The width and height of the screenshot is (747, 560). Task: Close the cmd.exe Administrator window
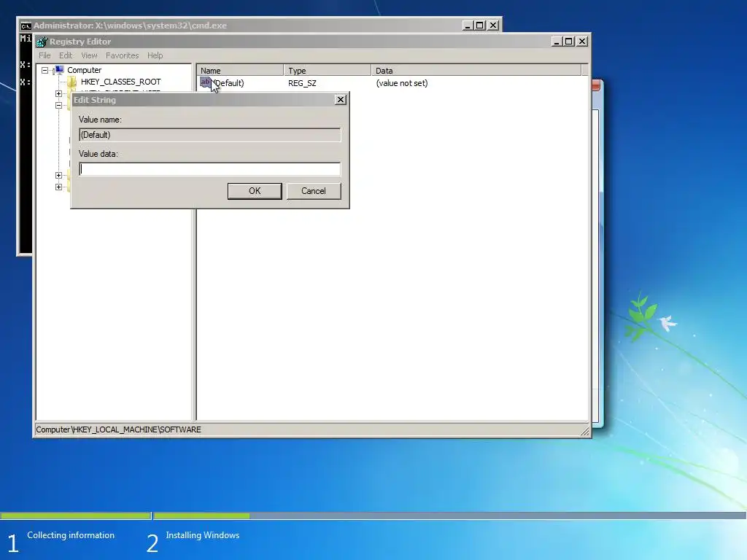pos(493,26)
